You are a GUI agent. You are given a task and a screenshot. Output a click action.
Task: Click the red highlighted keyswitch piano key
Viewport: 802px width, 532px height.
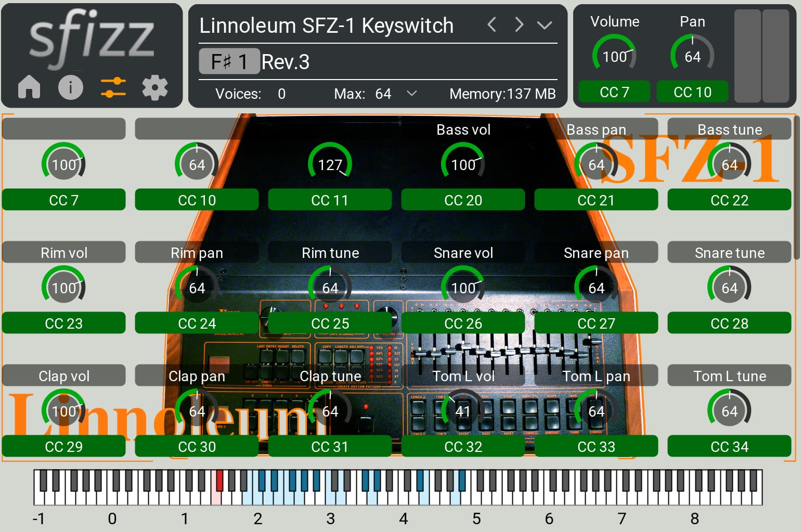[219, 480]
